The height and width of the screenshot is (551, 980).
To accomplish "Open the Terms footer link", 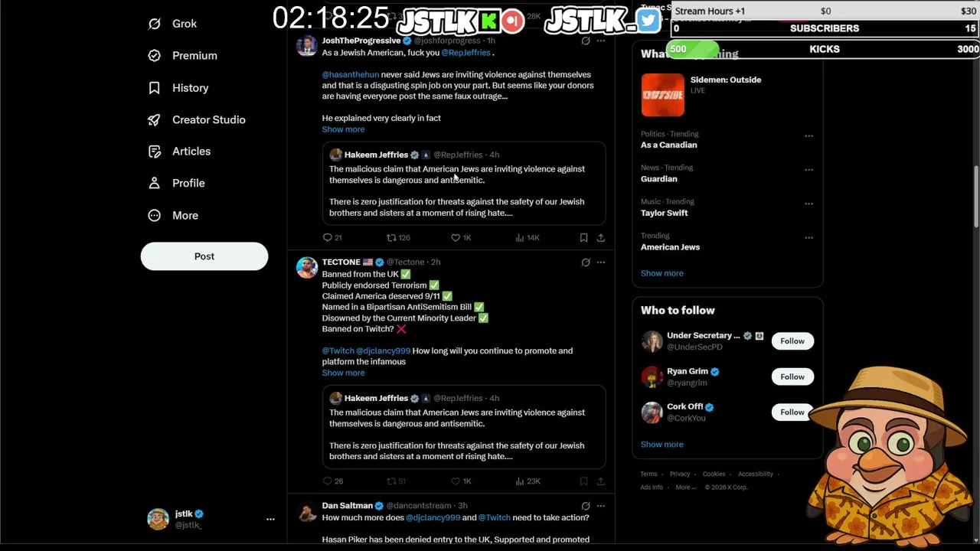I will point(648,474).
